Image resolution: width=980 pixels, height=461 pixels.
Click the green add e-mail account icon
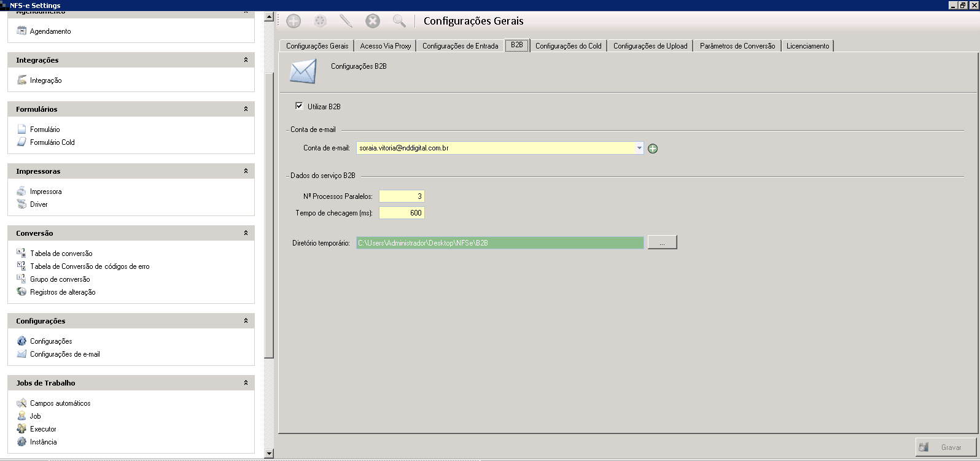pos(653,149)
